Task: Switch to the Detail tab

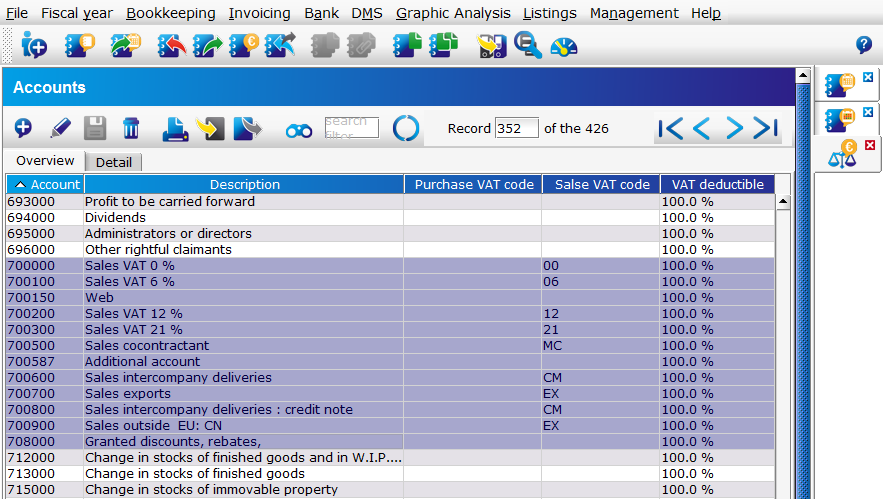Action: pos(114,162)
